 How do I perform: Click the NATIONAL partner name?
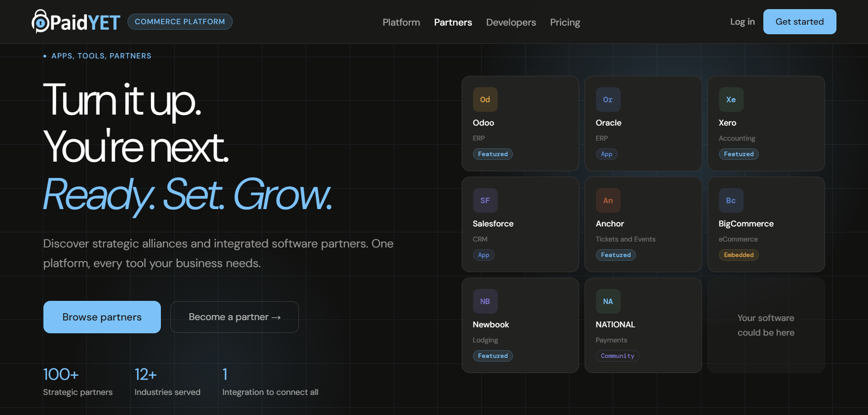[x=615, y=325]
